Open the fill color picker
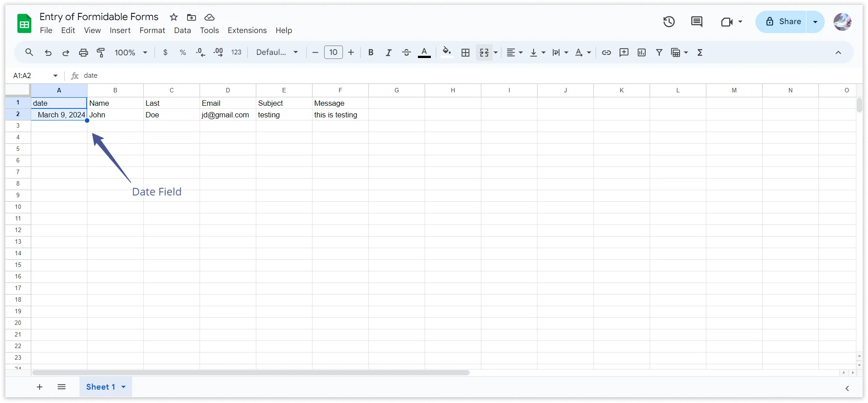The height and width of the screenshot is (403, 868). click(447, 53)
